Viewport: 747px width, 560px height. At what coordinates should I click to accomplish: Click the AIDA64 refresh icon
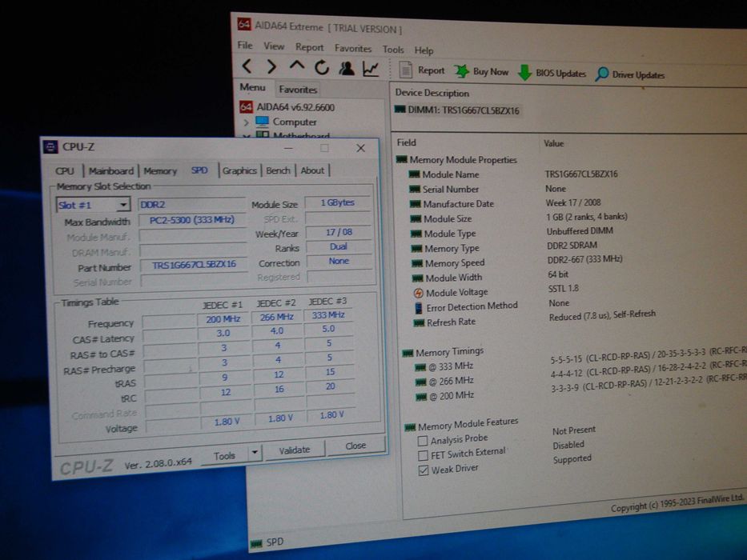tap(322, 68)
